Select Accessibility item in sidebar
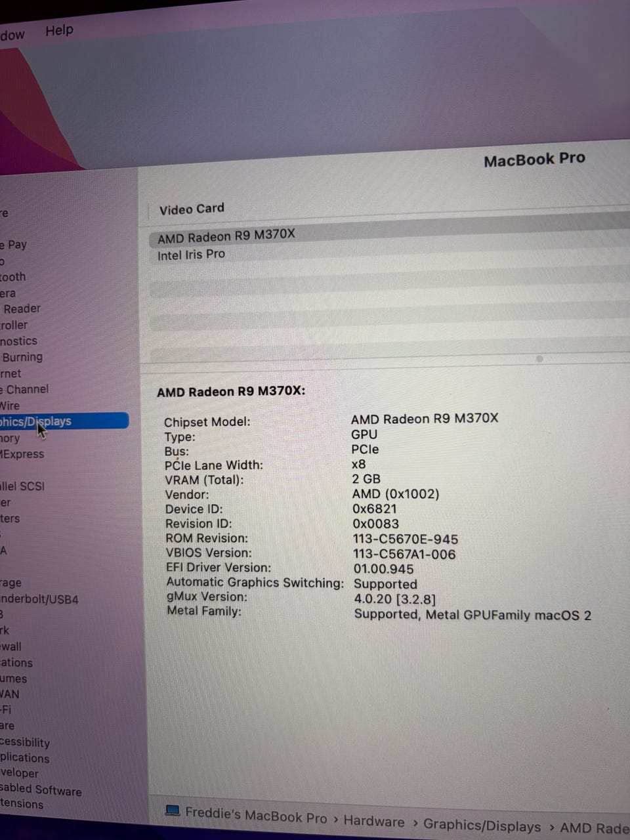This screenshot has width=630, height=840. click(x=25, y=742)
